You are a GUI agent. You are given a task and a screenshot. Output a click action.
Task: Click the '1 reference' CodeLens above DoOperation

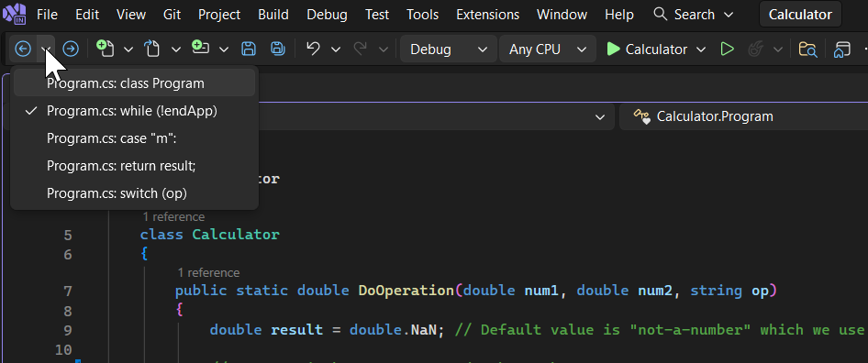click(208, 273)
